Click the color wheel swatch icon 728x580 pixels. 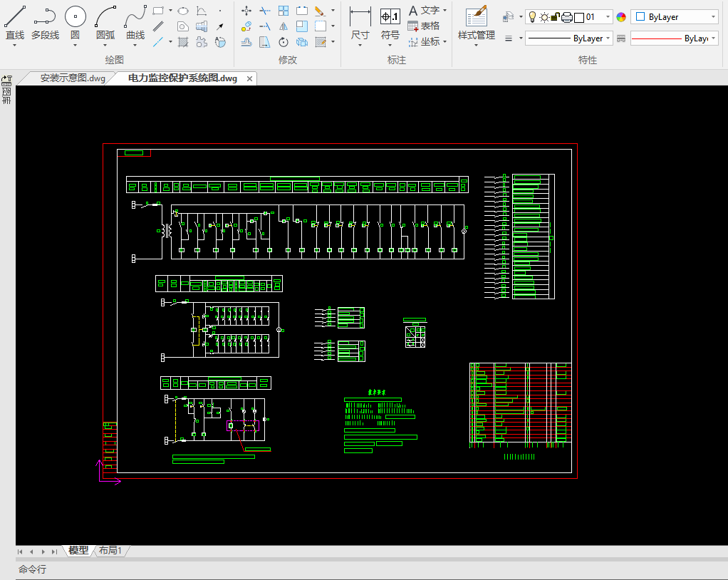[x=621, y=17]
